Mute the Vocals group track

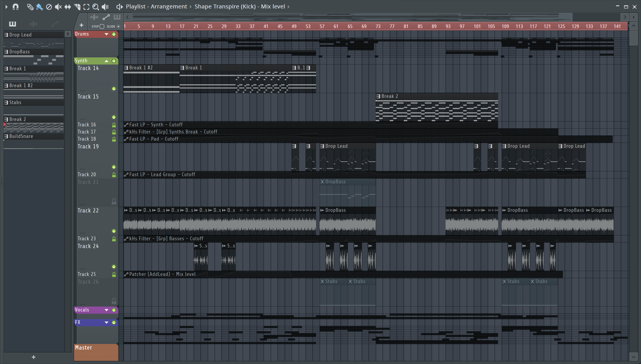pyautogui.click(x=114, y=310)
